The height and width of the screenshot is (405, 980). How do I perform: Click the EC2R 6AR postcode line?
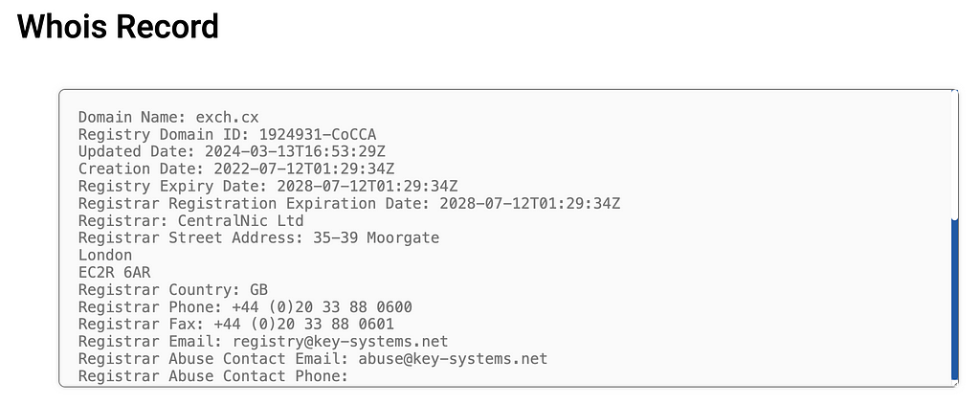tap(115, 273)
